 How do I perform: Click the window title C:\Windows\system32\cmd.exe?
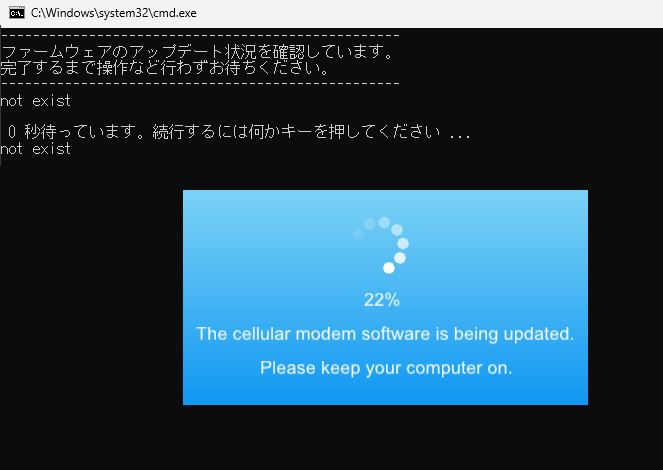114,13
